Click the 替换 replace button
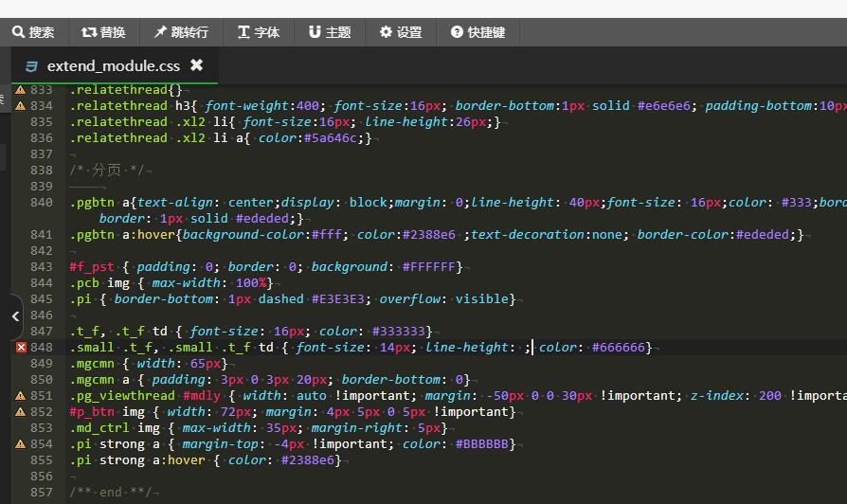 [x=103, y=32]
